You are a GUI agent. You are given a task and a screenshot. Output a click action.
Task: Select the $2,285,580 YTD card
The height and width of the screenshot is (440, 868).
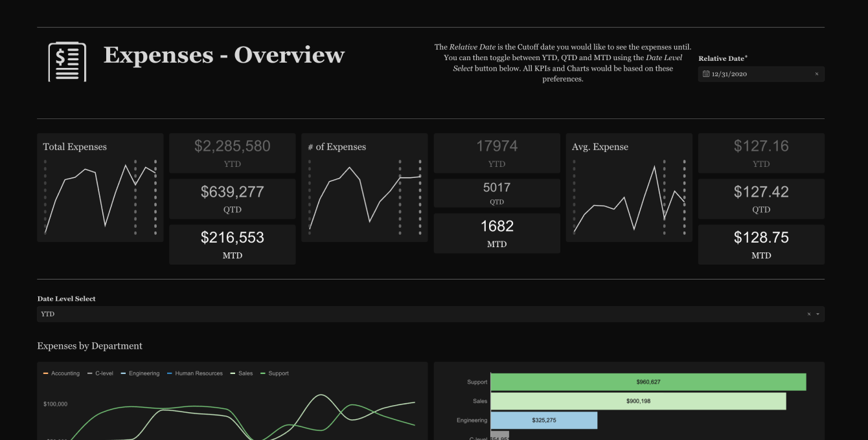click(x=233, y=153)
